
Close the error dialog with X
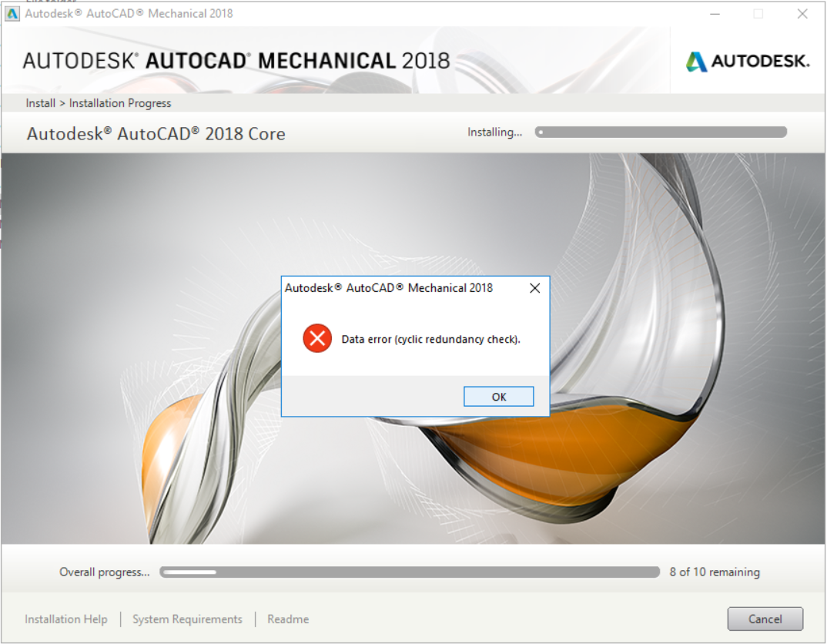(534, 288)
